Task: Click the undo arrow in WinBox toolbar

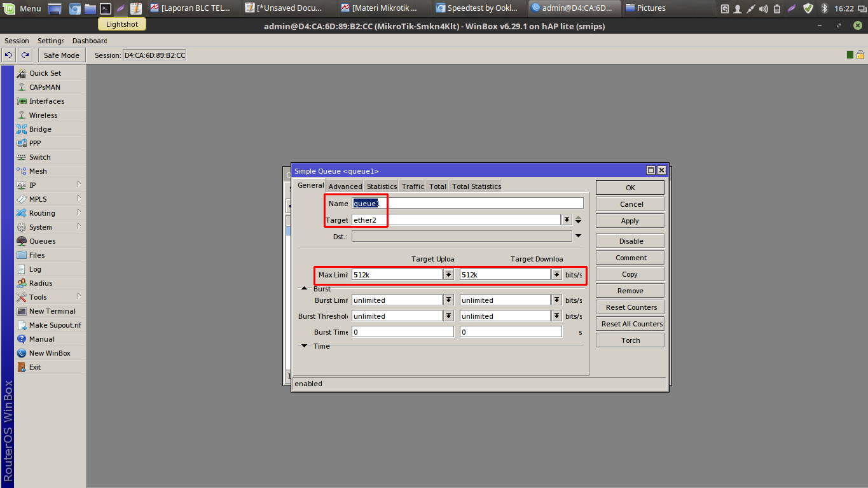Action: [x=9, y=55]
